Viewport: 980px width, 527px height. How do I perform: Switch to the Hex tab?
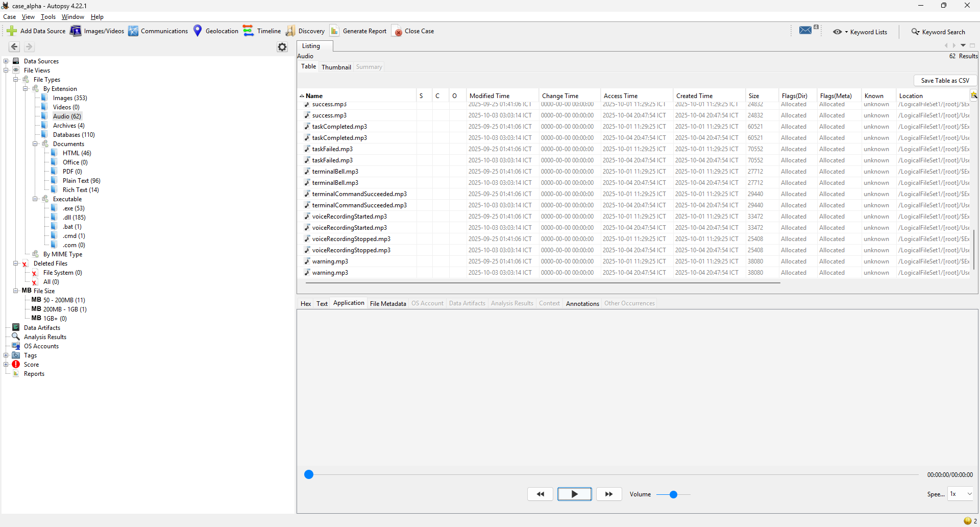(306, 303)
